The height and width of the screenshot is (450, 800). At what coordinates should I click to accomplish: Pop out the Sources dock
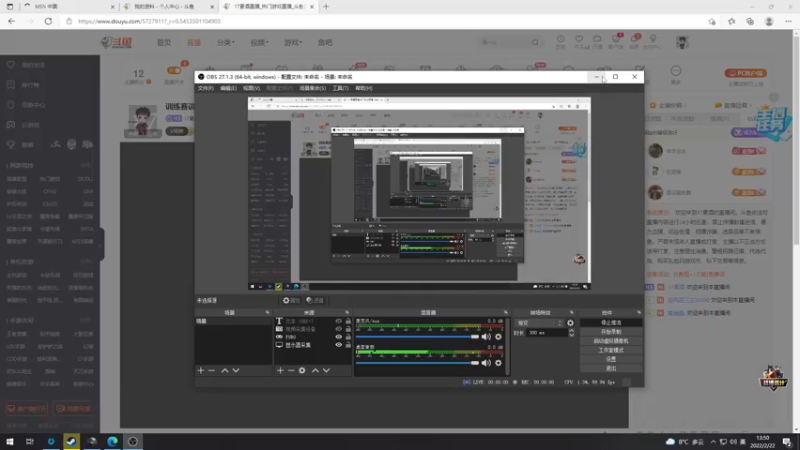(347, 312)
